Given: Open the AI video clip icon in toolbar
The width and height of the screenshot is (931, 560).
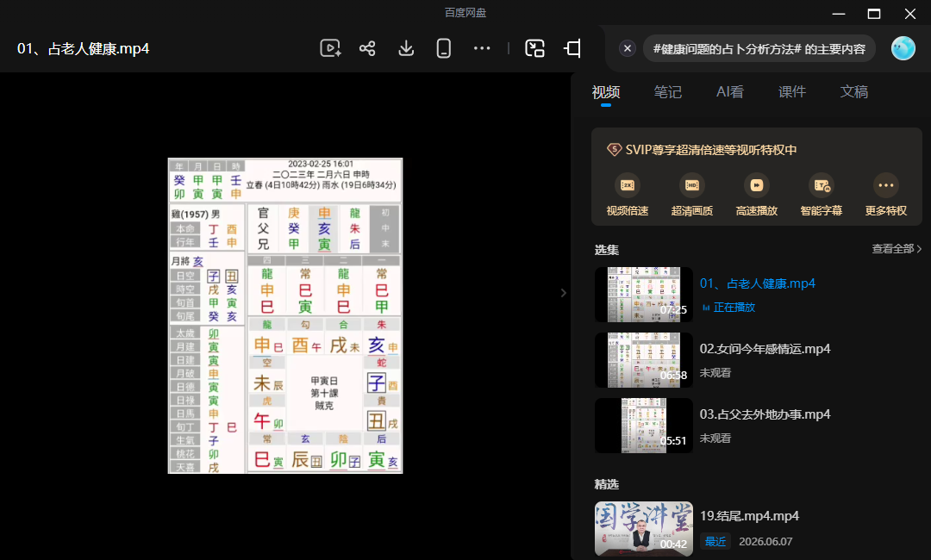Looking at the screenshot, I should pyautogui.click(x=330, y=48).
